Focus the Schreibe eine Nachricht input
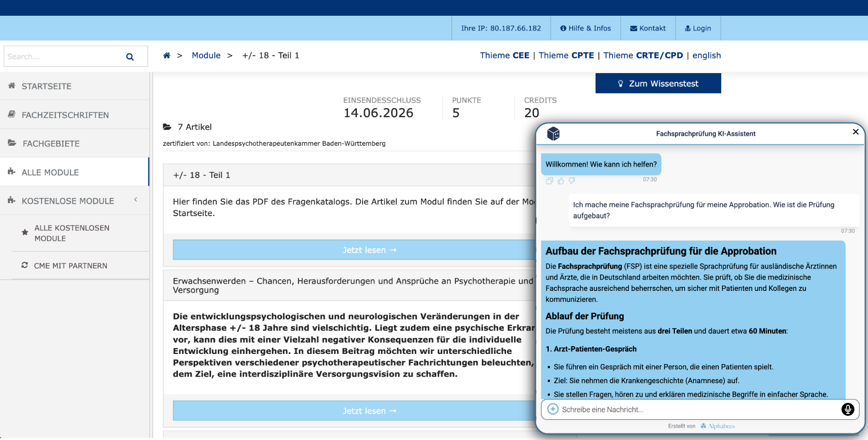The width and height of the screenshot is (868, 440). tap(699, 410)
